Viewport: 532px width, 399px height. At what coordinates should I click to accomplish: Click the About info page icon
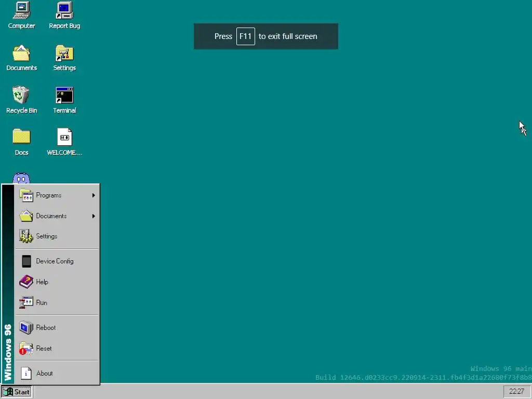click(26, 373)
